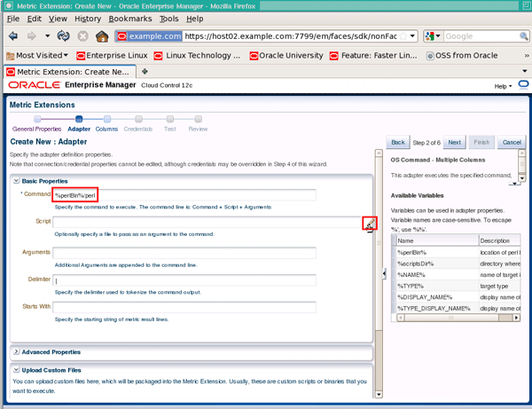Click the Test step label
532x409 pixels.
pyautogui.click(x=170, y=129)
